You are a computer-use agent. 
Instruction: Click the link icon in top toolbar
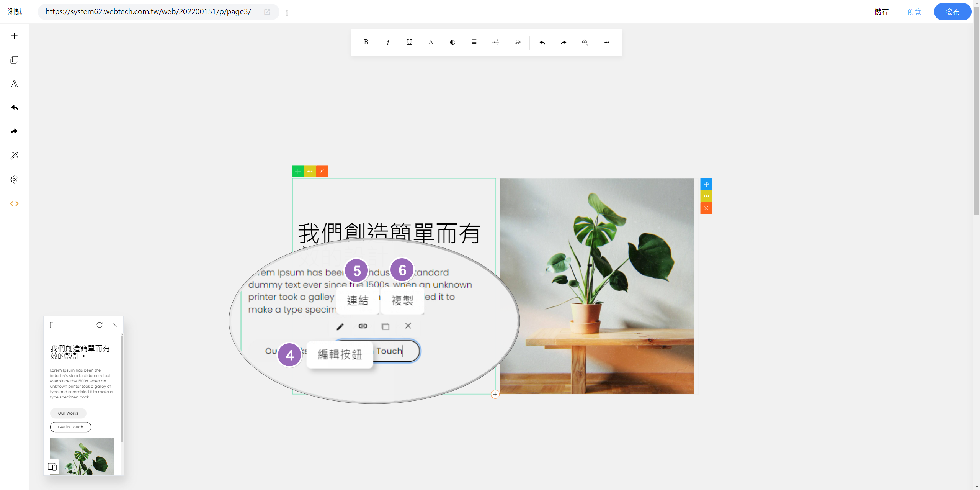click(x=517, y=42)
